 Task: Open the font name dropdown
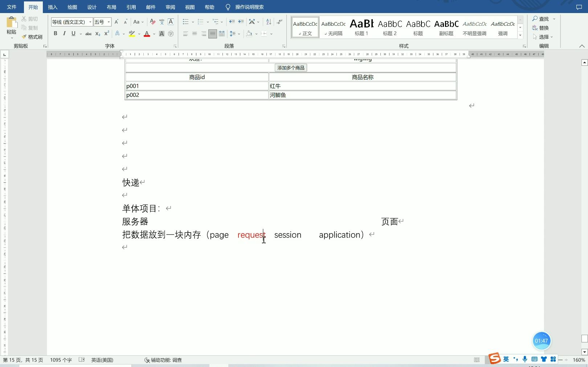point(90,22)
